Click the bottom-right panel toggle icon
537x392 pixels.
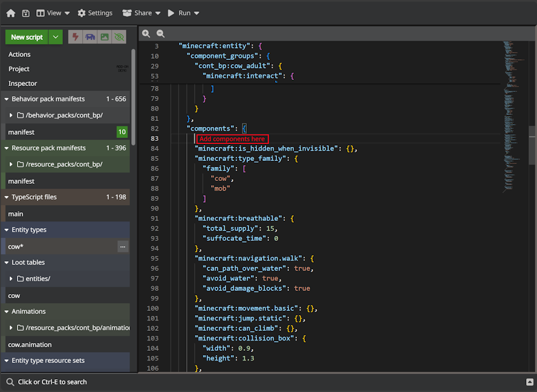pyautogui.click(x=530, y=382)
